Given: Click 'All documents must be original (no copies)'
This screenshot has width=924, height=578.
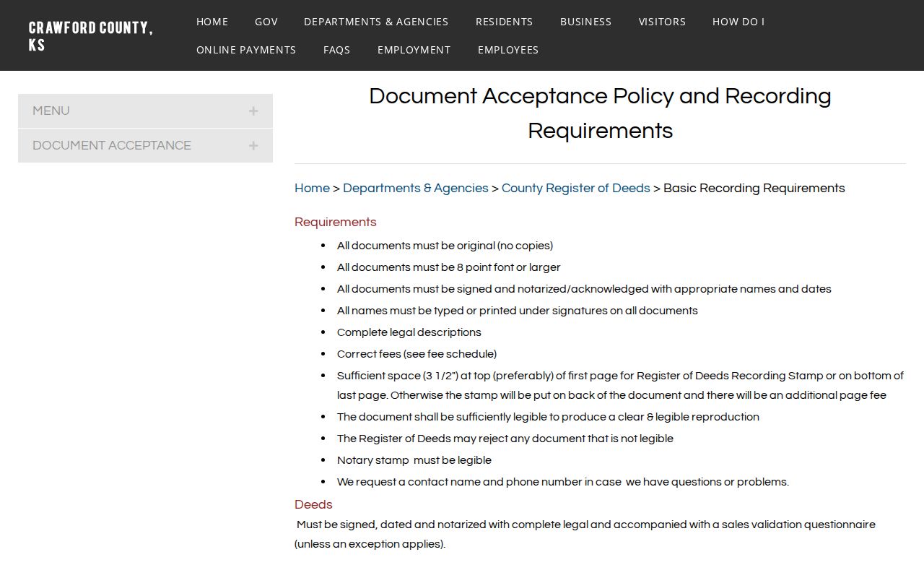Looking at the screenshot, I should (x=445, y=246).
